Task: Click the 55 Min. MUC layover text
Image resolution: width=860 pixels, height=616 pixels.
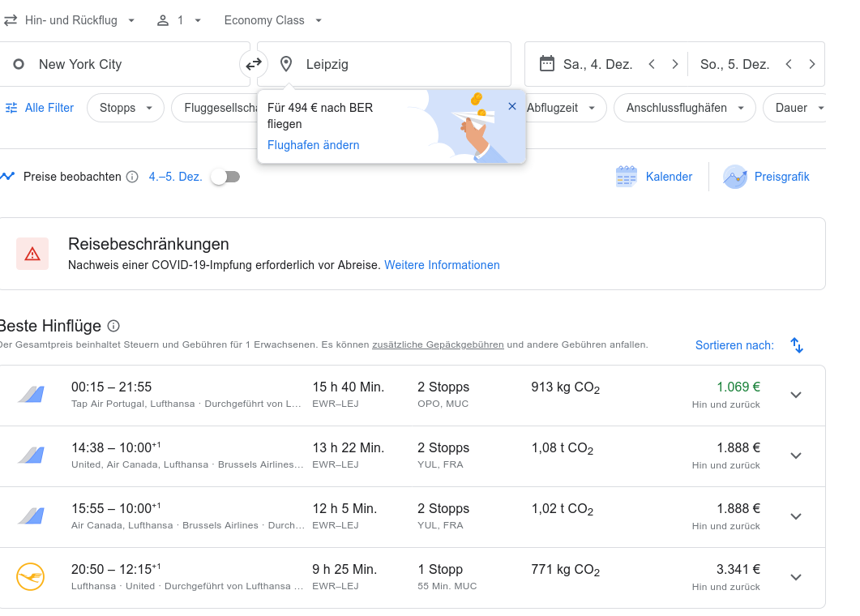Action: click(x=447, y=586)
